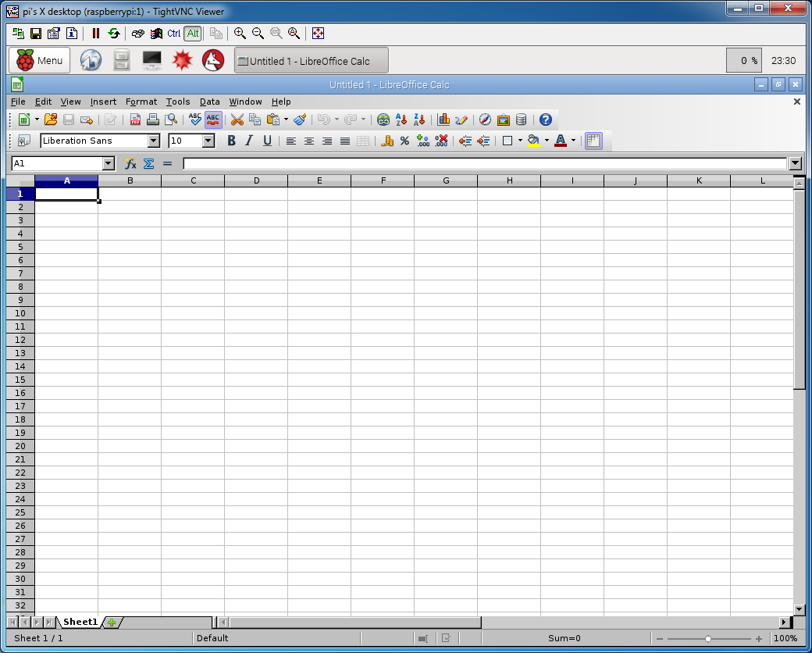Screen dimensions: 812x653
Task: Toggle Underline formatting
Action: pyautogui.click(x=267, y=141)
